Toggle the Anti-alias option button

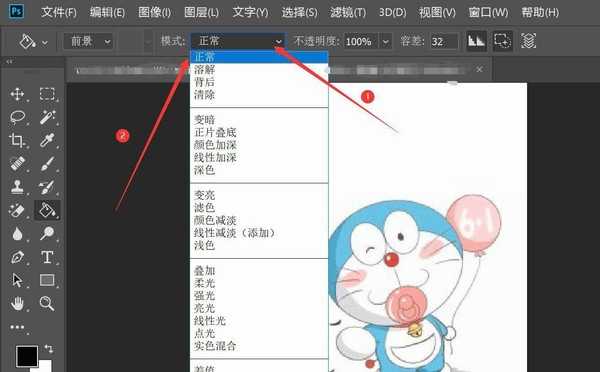pyautogui.click(x=476, y=41)
